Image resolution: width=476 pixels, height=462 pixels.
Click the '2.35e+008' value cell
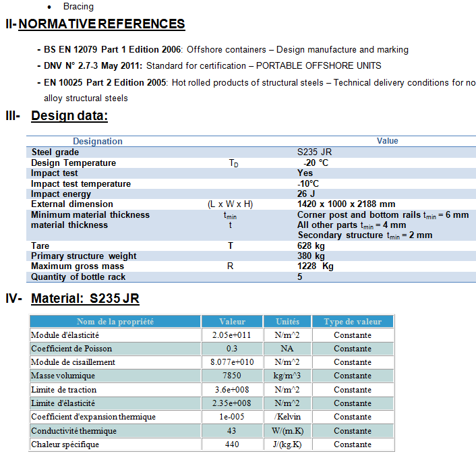(232, 403)
